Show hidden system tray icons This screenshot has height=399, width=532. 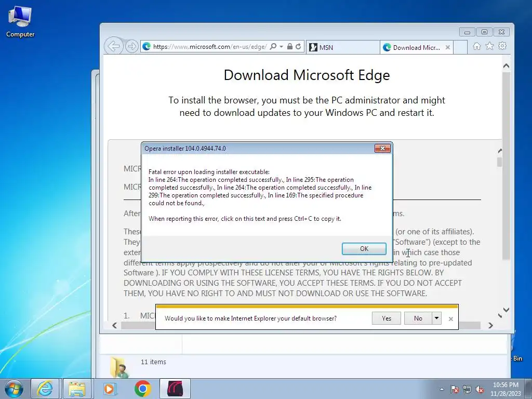click(x=442, y=390)
